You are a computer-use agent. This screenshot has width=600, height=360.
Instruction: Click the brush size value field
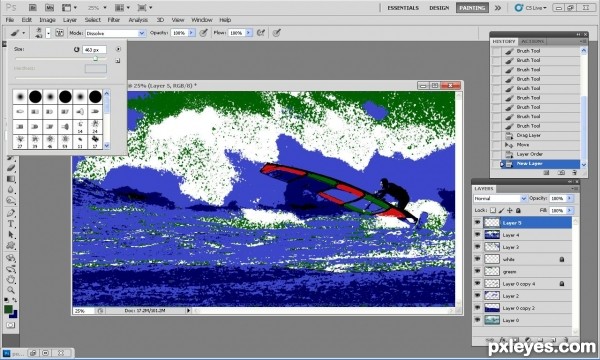[95, 50]
